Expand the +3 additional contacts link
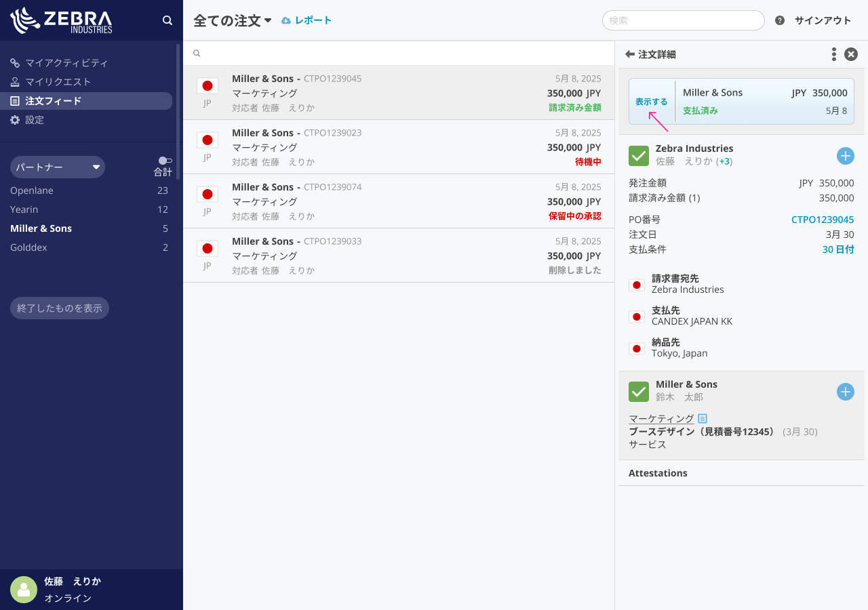This screenshot has width=868, height=610. (724, 161)
